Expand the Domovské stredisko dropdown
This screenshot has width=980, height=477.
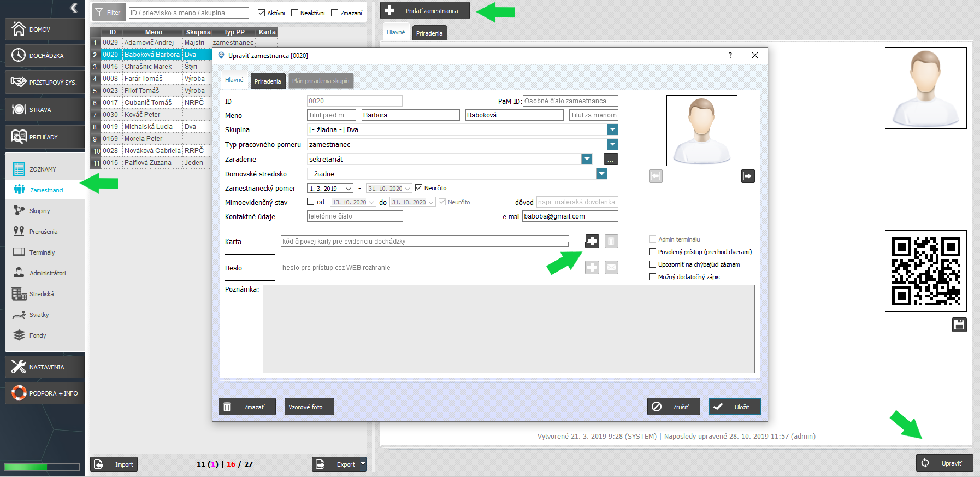pos(601,174)
